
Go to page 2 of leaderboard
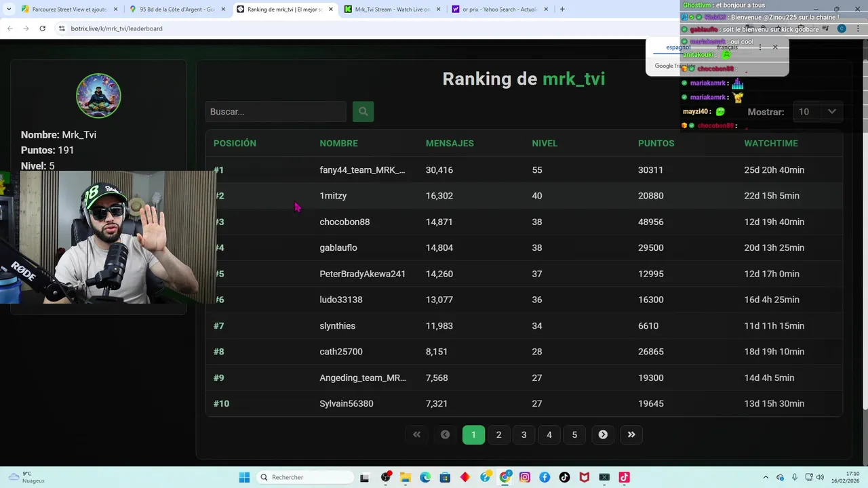[x=498, y=434]
